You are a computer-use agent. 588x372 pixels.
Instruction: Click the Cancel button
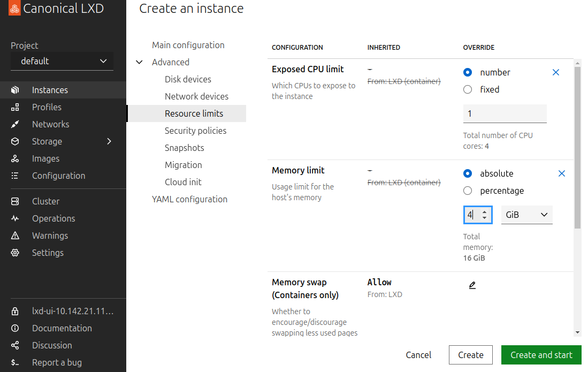click(x=418, y=355)
